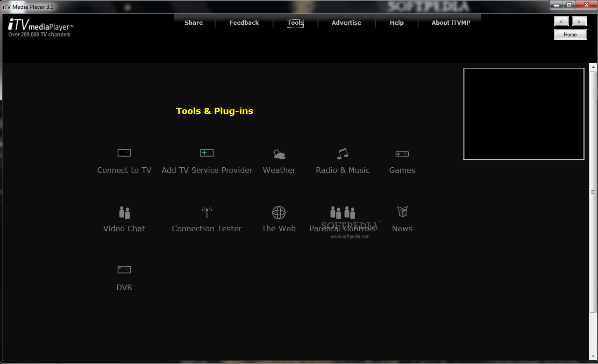
Task: Click the Add TV Service Provider icon
Action: click(207, 153)
